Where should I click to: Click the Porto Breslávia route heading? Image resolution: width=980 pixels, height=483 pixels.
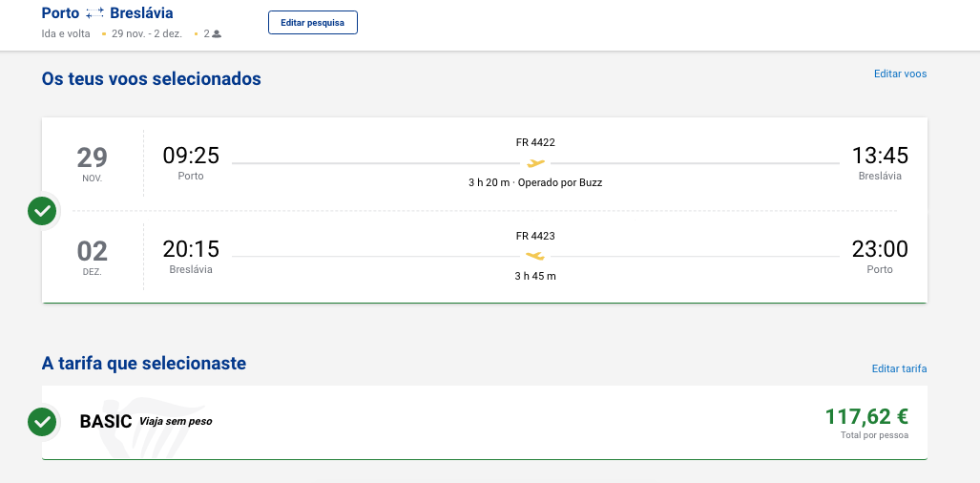tap(108, 13)
